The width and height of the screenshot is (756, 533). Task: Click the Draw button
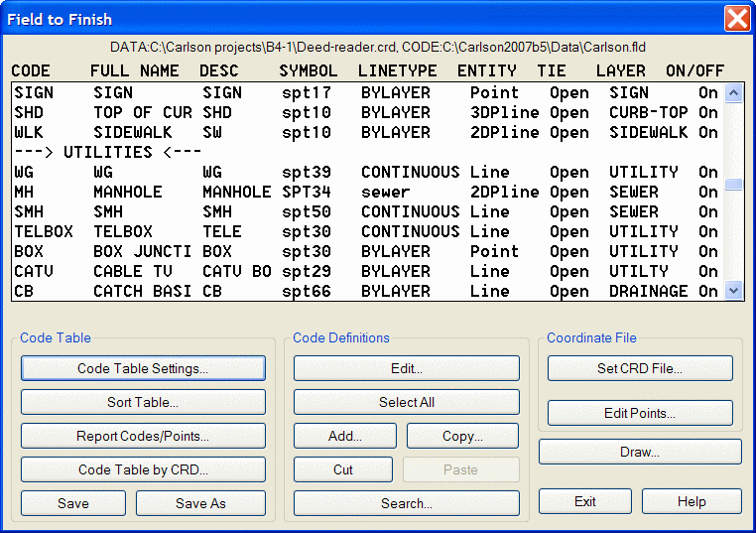click(640, 452)
